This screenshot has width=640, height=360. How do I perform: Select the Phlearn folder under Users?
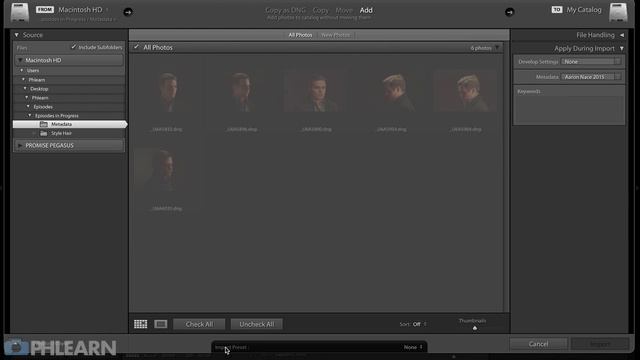click(x=37, y=80)
